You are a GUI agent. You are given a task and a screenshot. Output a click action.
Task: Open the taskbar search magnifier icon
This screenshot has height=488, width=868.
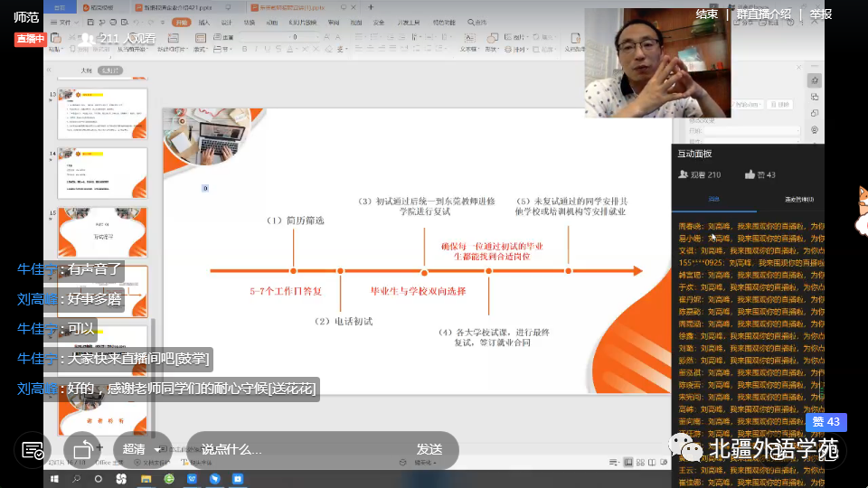[x=75, y=478]
